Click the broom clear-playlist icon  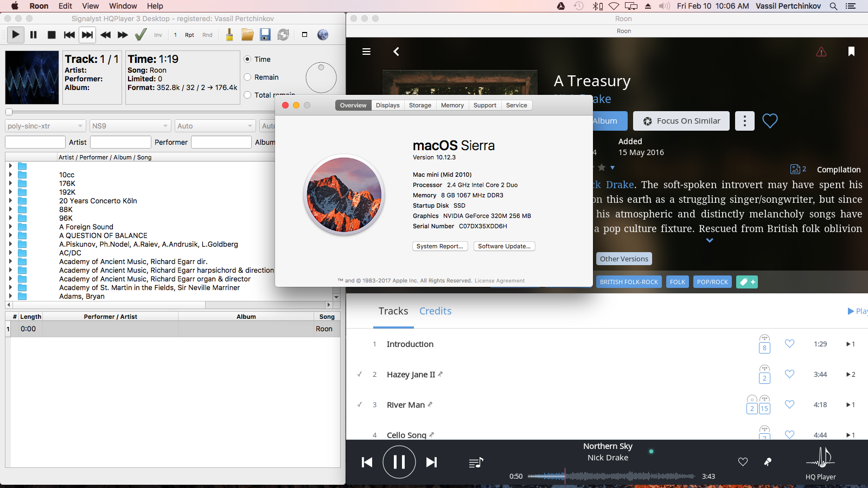[x=229, y=35]
